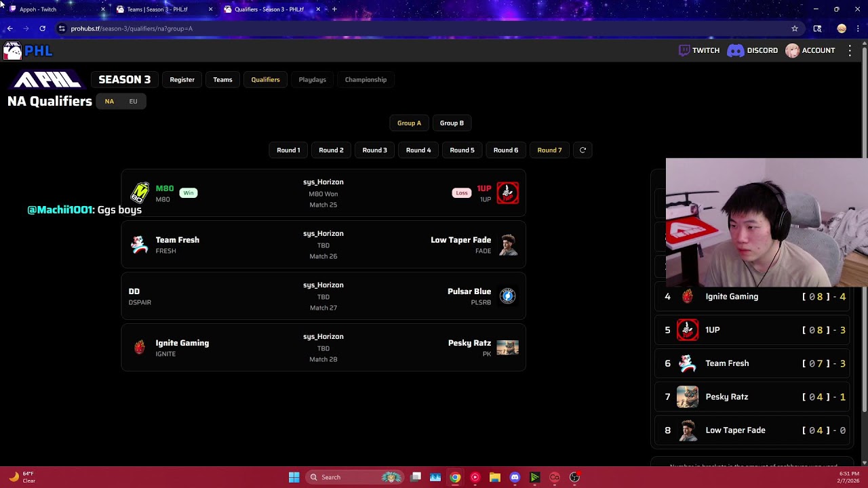Show Round 7 matches
This screenshot has width=868, height=488.
click(549, 150)
